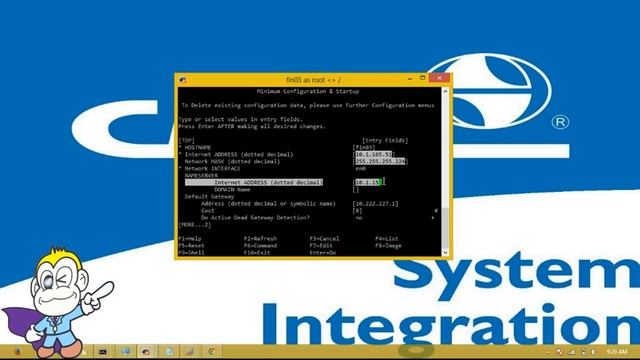This screenshot has width=640, height=360.
Task: Click the 'NAMESERVER' heading
Action: pyautogui.click(x=201, y=176)
